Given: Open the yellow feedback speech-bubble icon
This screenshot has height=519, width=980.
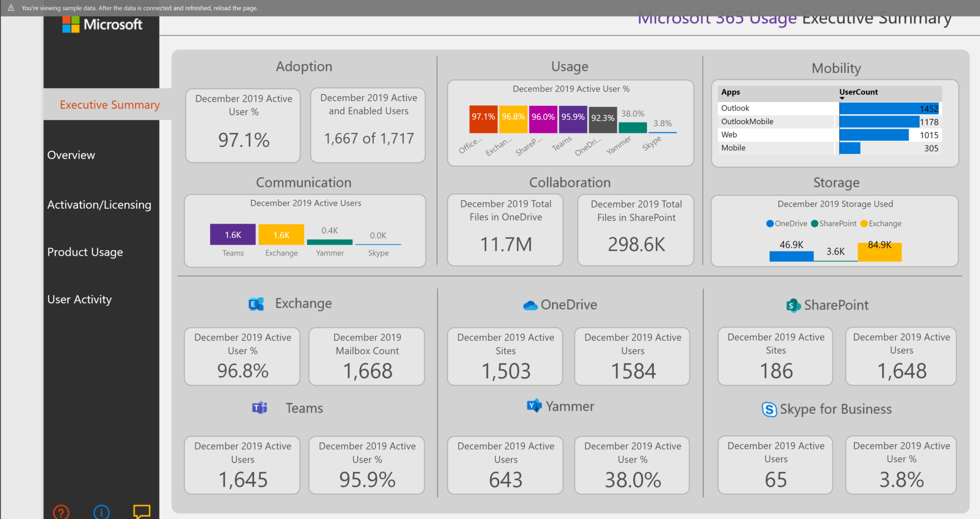Looking at the screenshot, I should [x=142, y=511].
